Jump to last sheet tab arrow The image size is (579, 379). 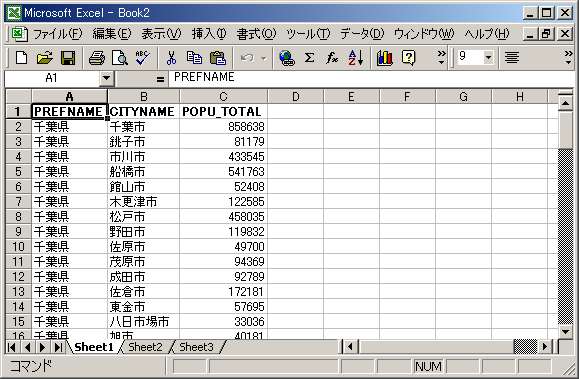(x=58, y=347)
